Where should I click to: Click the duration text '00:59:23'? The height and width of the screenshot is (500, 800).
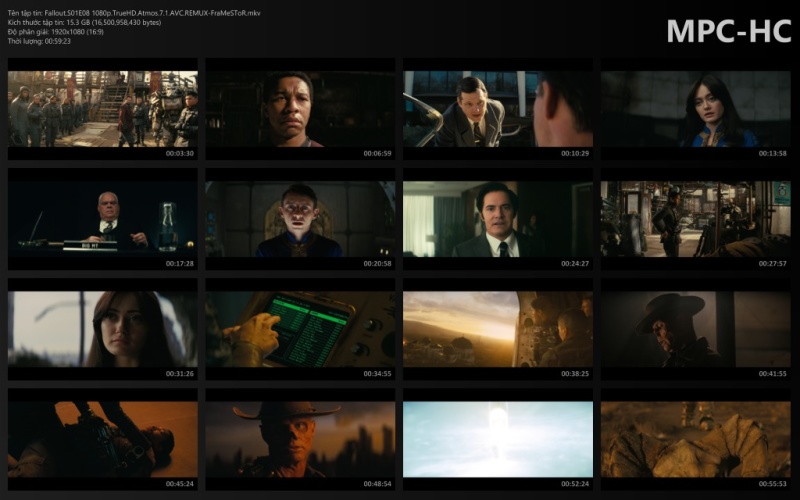[58, 41]
